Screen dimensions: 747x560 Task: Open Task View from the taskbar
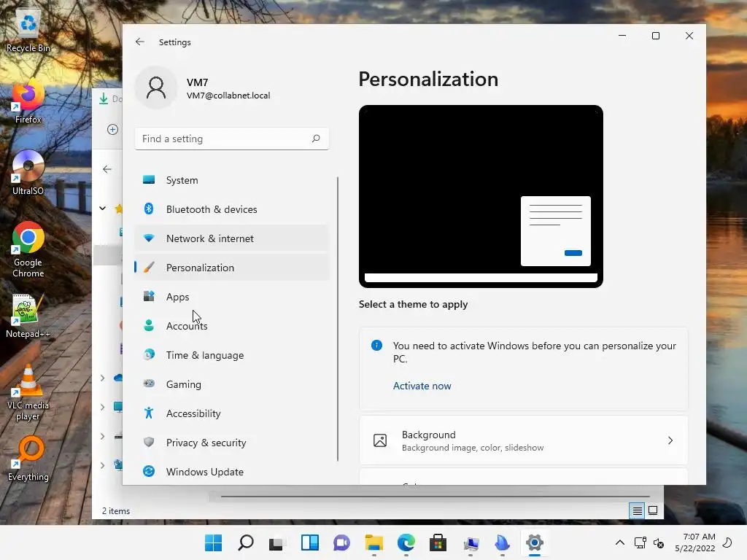pos(277,542)
